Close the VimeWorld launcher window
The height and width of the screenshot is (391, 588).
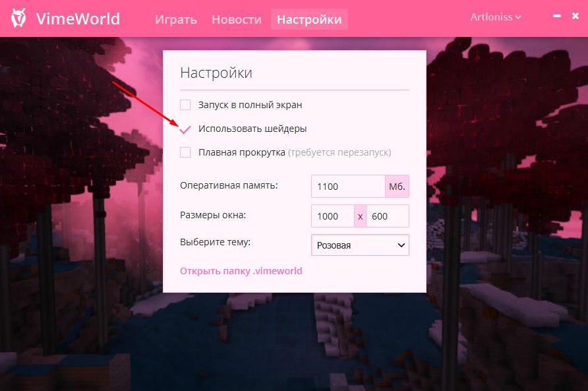point(575,17)
